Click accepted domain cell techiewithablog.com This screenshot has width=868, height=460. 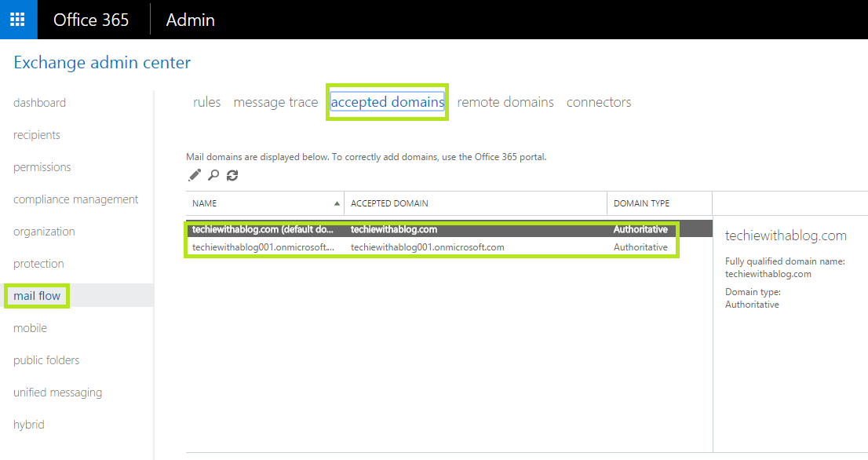(394, 230)
